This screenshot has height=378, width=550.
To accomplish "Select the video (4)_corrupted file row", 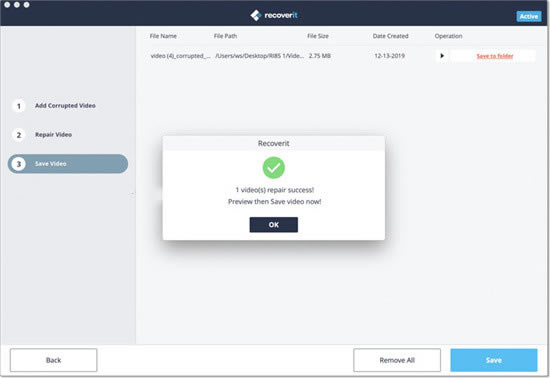I will [340, 56].
